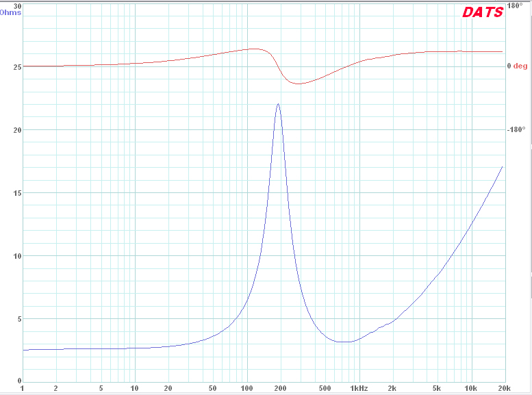Image resolution: width=532 pixels, height=395 pixels.
Task: Click the 2k frequency axis label
Action: click(x=392, y=388)
